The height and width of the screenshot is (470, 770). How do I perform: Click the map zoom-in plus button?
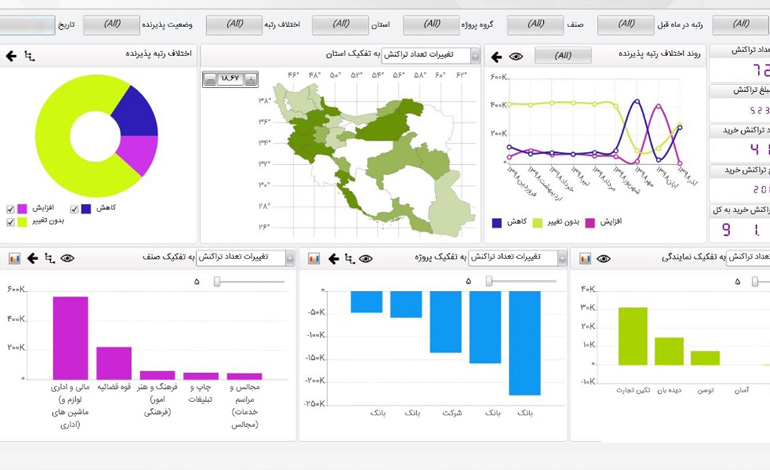point(249,78)
